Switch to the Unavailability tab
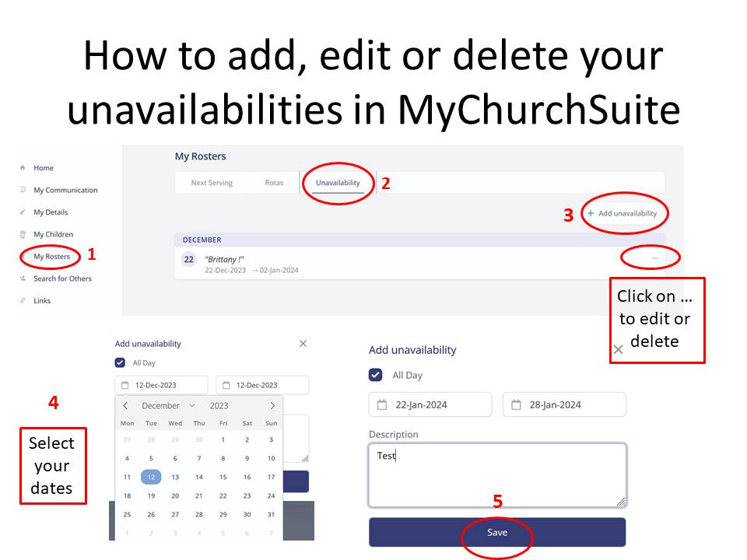Screen dimensions: 747x560 (x=338, y=182)
